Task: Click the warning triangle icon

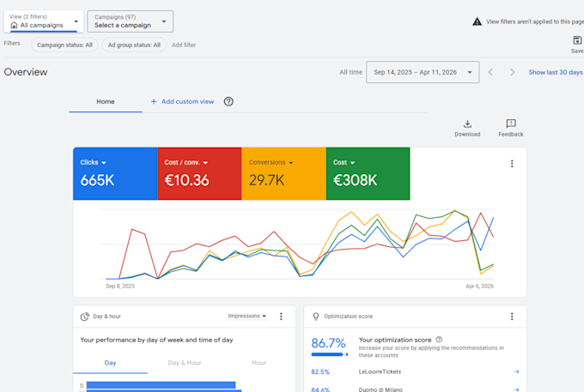Action: coord(478,21)
